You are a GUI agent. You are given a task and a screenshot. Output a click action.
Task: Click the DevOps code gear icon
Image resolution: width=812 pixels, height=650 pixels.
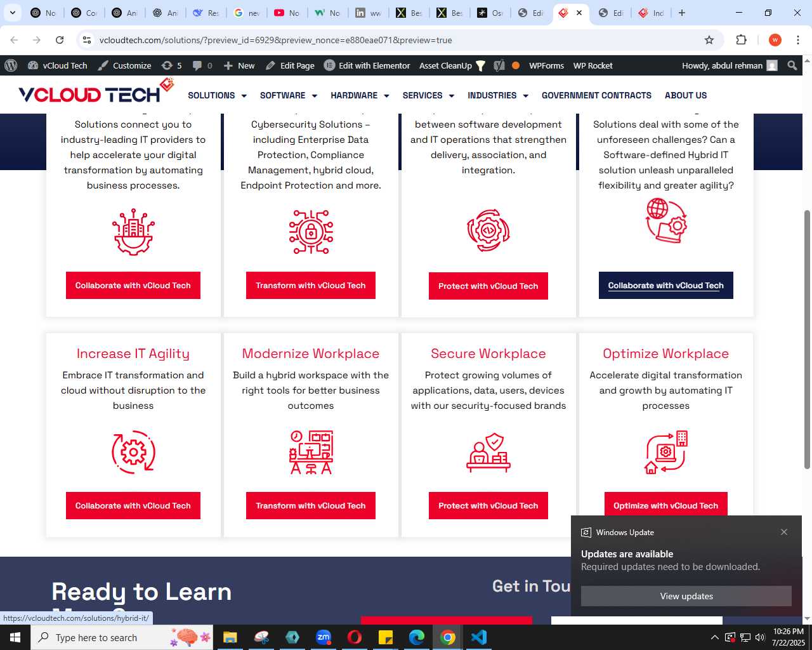(488, 230)
